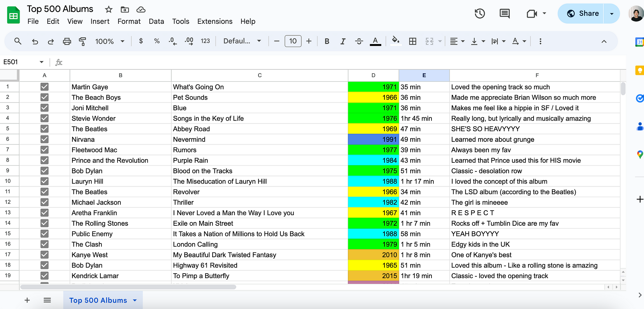Viewport: 644px width, 309px height.
Task: Open the Extensions menu
Action: [215, 21]
